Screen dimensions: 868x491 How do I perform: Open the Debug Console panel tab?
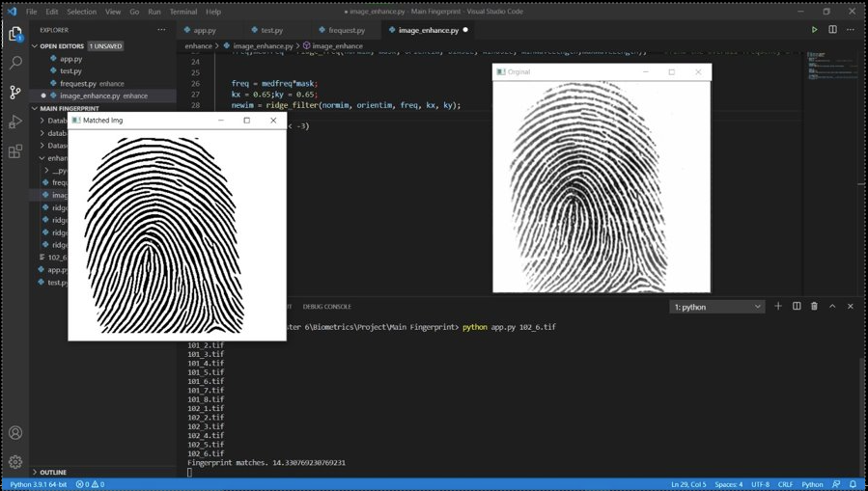click(x=326, y=307)
